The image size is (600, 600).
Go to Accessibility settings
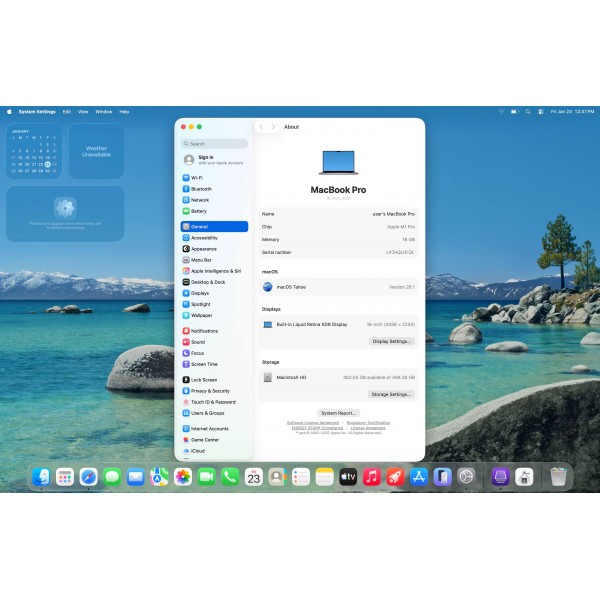tap(204, 238)
